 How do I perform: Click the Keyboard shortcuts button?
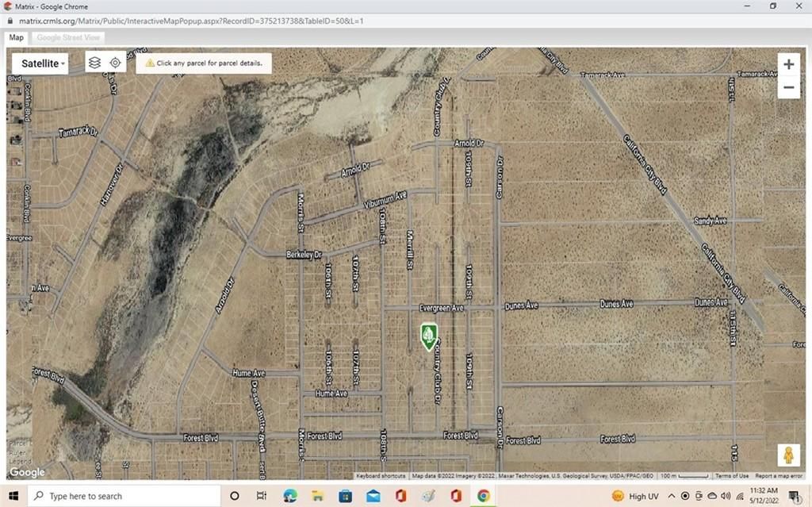coord(381,476)
